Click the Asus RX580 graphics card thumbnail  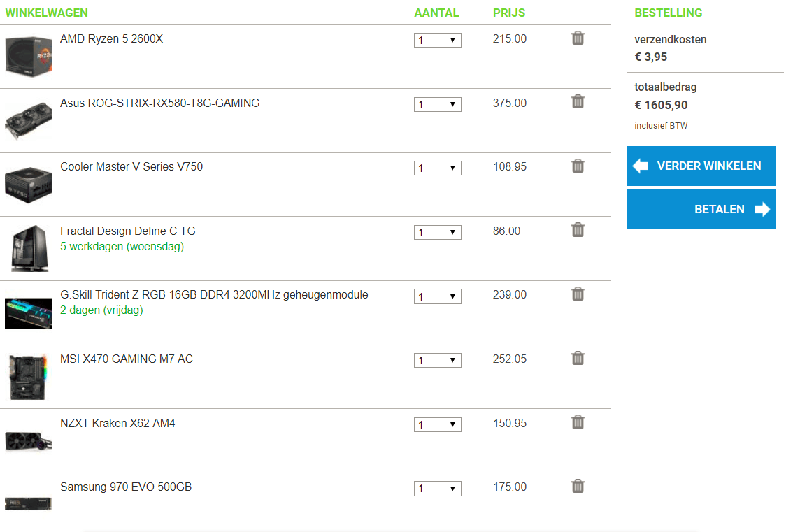[29, 121]
